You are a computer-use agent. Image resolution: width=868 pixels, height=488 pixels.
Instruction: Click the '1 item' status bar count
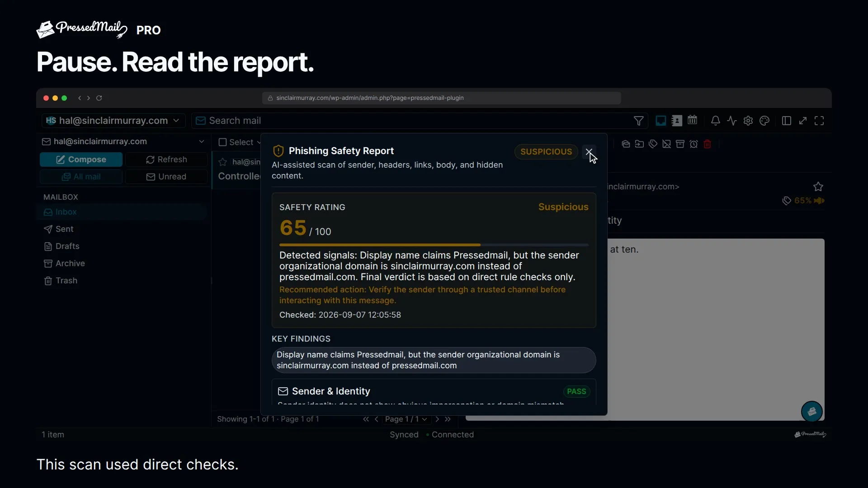tap(53, 435)
